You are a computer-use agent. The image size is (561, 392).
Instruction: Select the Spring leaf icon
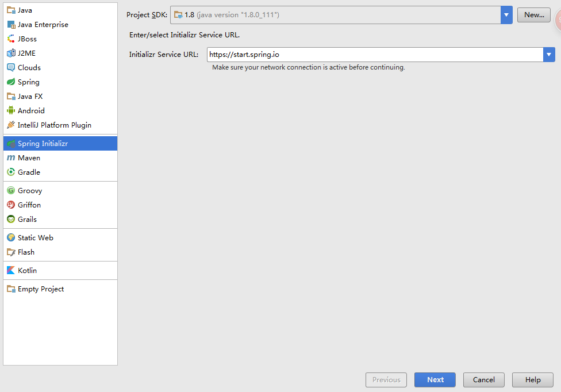tap(11, 82)
